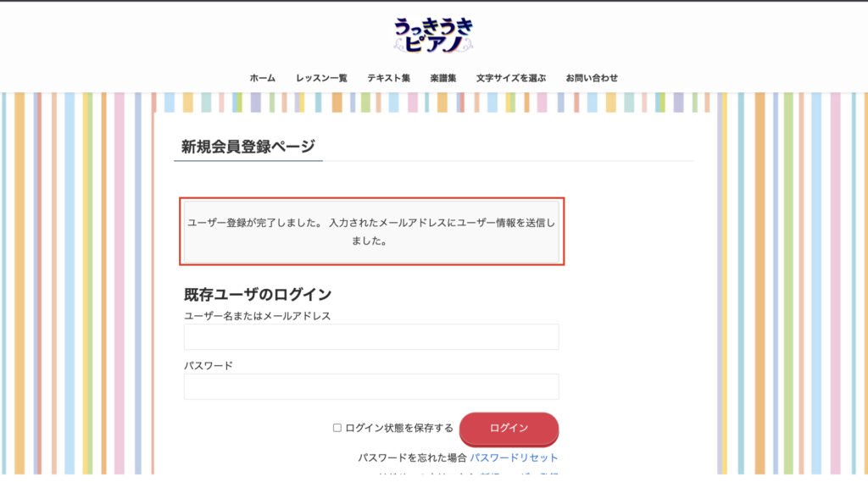
Task: Click into the パスワード input field
Action: 371,386
